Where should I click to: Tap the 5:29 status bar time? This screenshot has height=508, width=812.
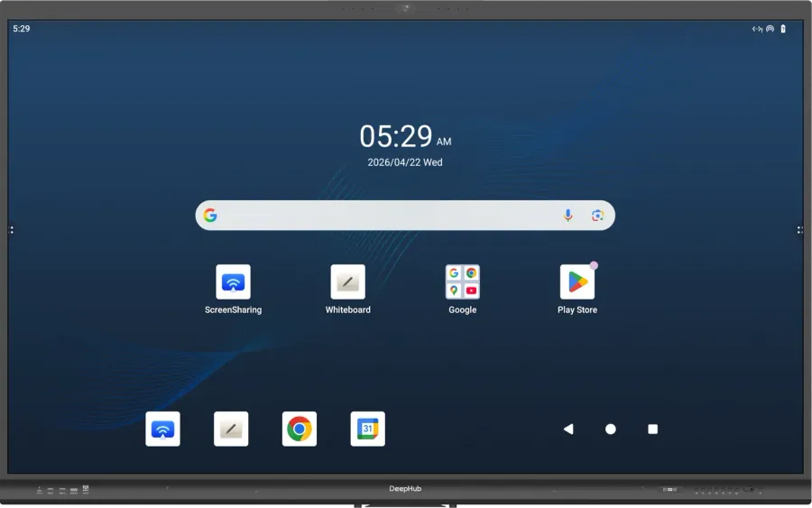click(x=22, y=29)
